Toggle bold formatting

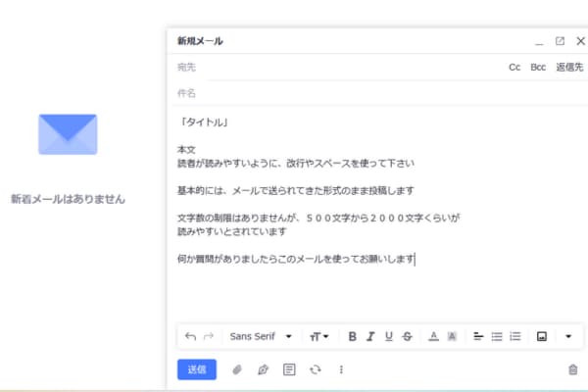pos(353,336)
